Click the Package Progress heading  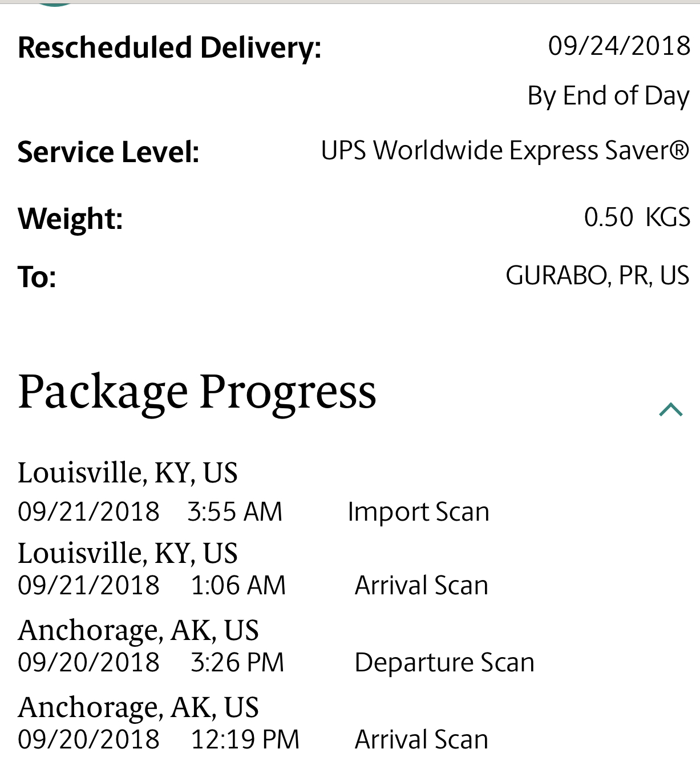pos(197,393)
